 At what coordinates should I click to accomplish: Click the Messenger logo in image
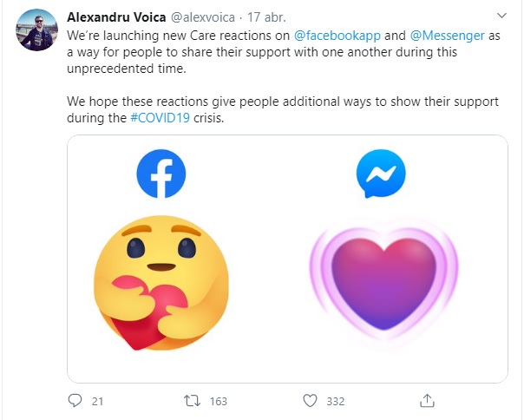click(381, 174)
